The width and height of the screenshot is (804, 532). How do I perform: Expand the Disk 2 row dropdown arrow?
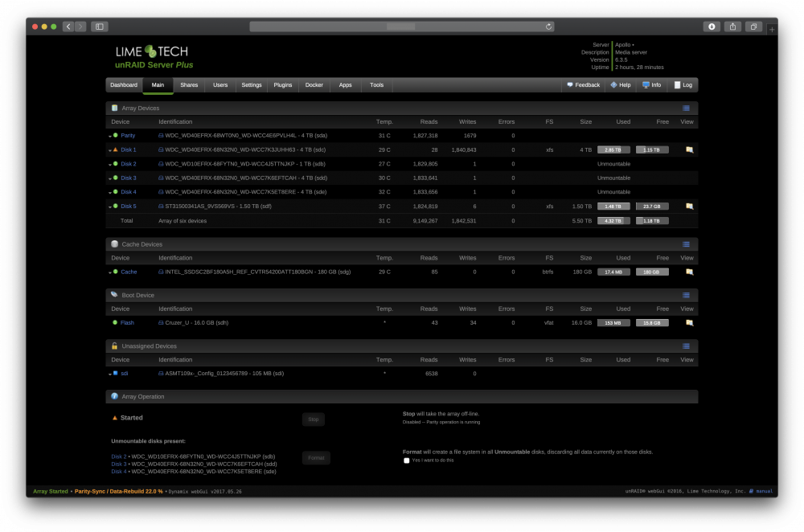[109, 165]
